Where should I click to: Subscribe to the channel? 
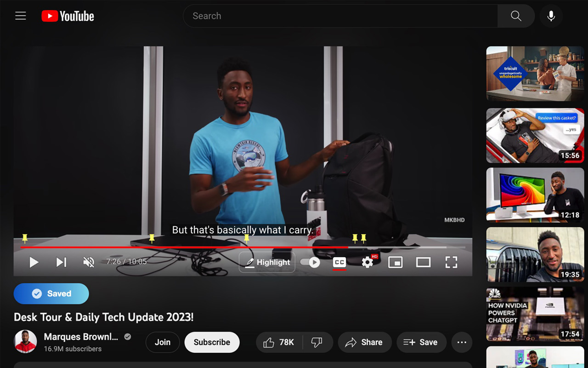212,342
